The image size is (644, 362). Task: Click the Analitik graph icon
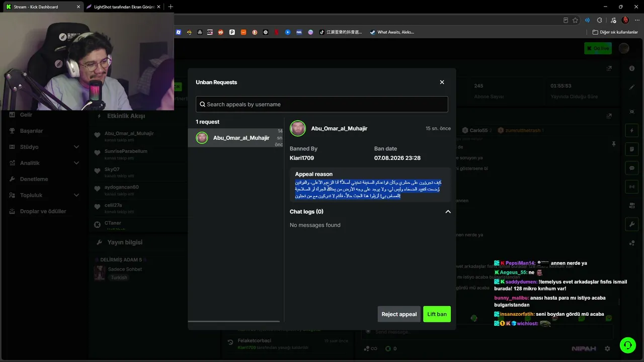point(12,163)
